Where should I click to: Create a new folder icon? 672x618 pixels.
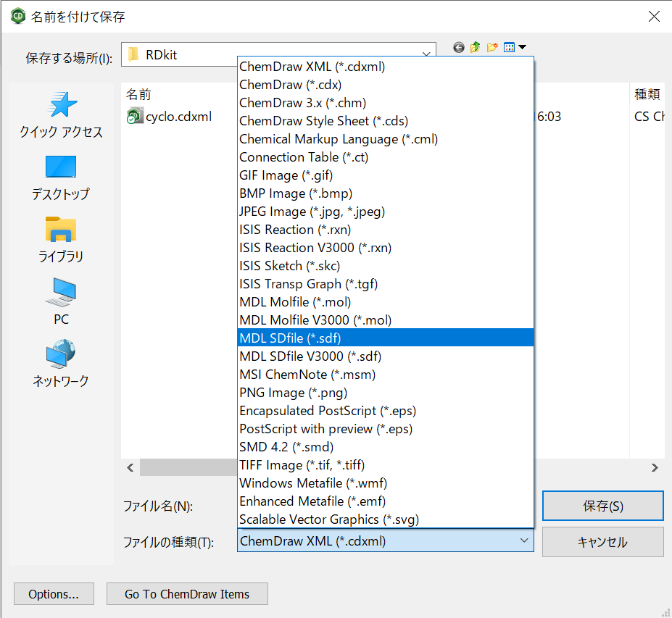pos(492,47)
